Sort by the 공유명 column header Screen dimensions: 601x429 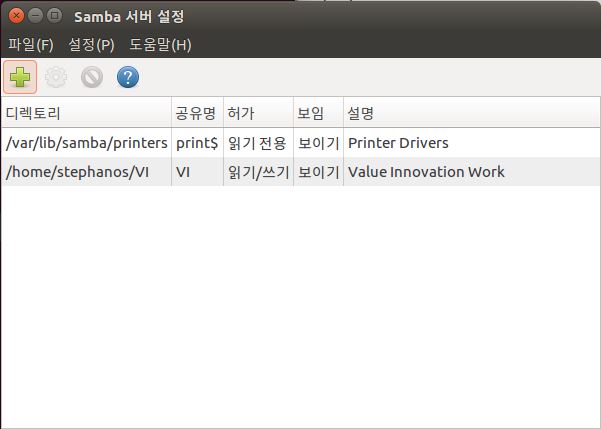coord(195,112)
